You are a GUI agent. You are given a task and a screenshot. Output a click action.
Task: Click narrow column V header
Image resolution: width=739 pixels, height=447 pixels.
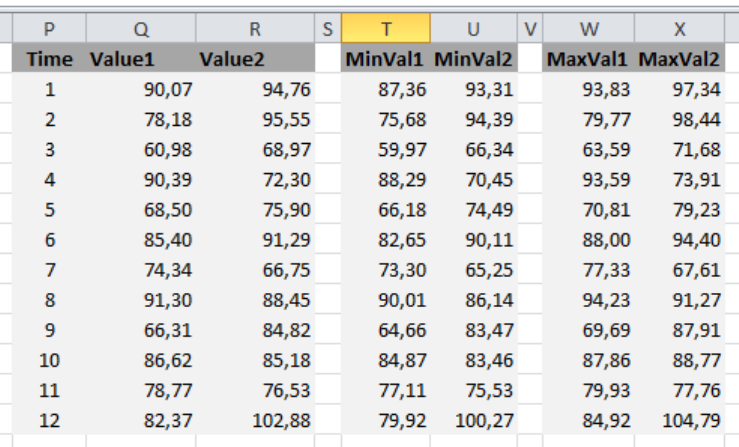tap(530, 28)
